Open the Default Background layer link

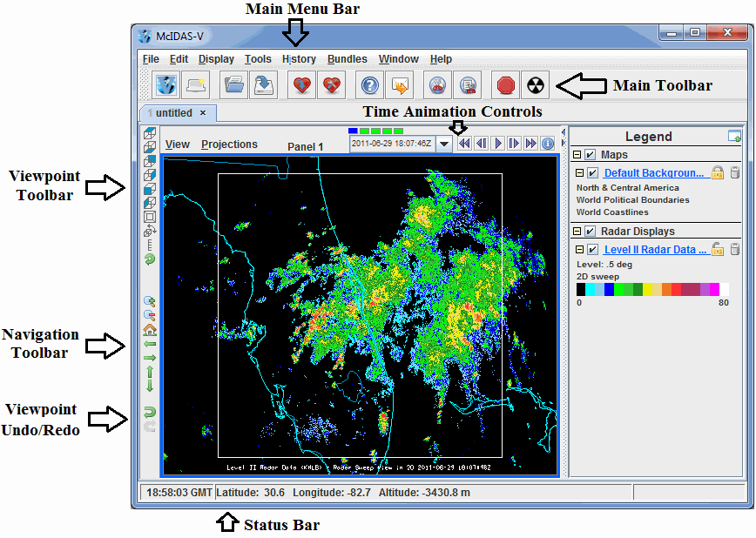[654, 173]
